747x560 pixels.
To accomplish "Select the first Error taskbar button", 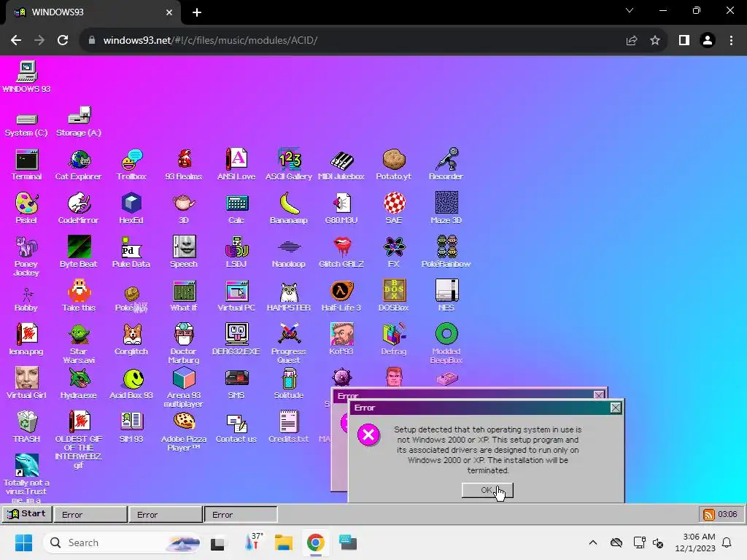I will (90, 514).
